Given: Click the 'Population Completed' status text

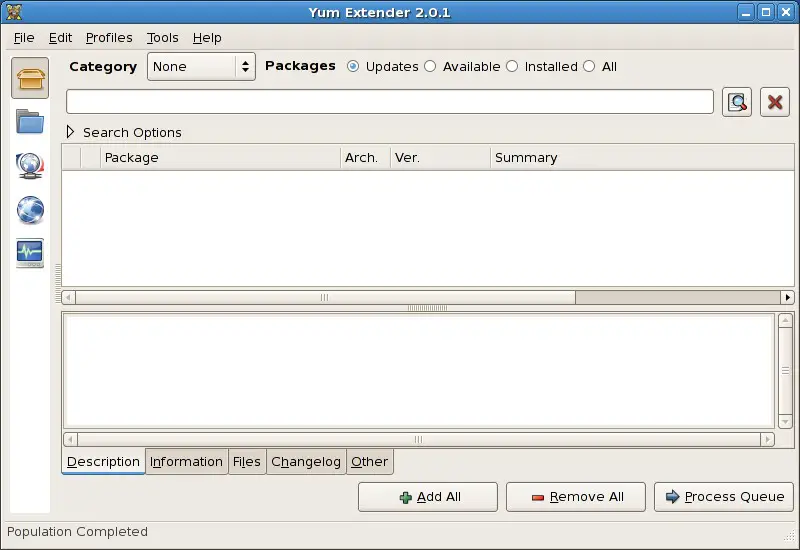Looking at the screenshot, I should tap(77, 532).
